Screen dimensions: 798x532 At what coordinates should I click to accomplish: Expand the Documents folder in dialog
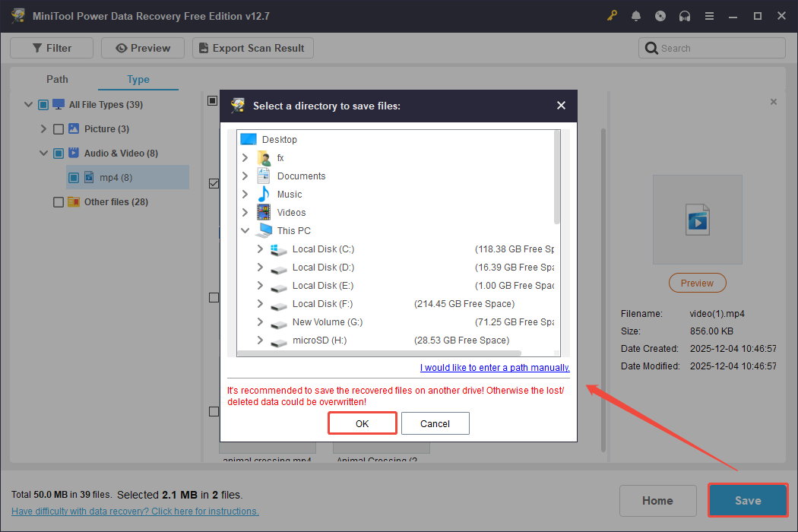tap(245, 176)
